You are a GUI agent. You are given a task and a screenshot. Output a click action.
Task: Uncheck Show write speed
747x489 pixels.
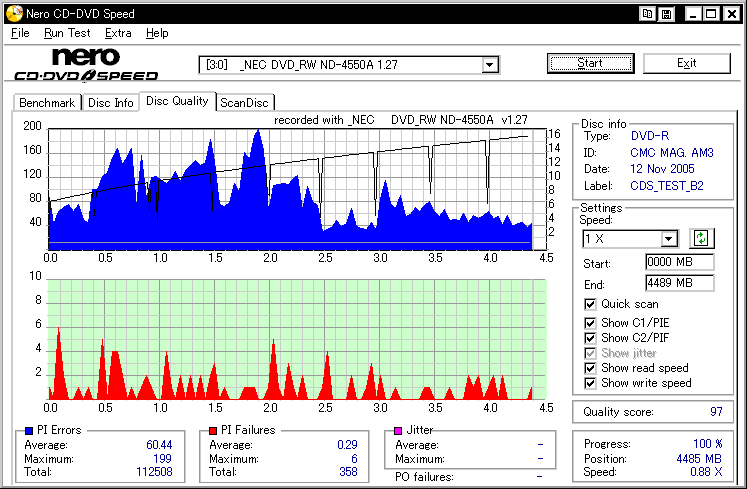click(x=590, y=383)
